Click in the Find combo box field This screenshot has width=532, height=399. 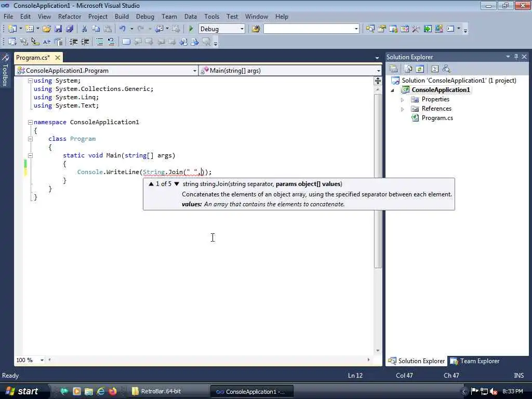coord(308,29)
